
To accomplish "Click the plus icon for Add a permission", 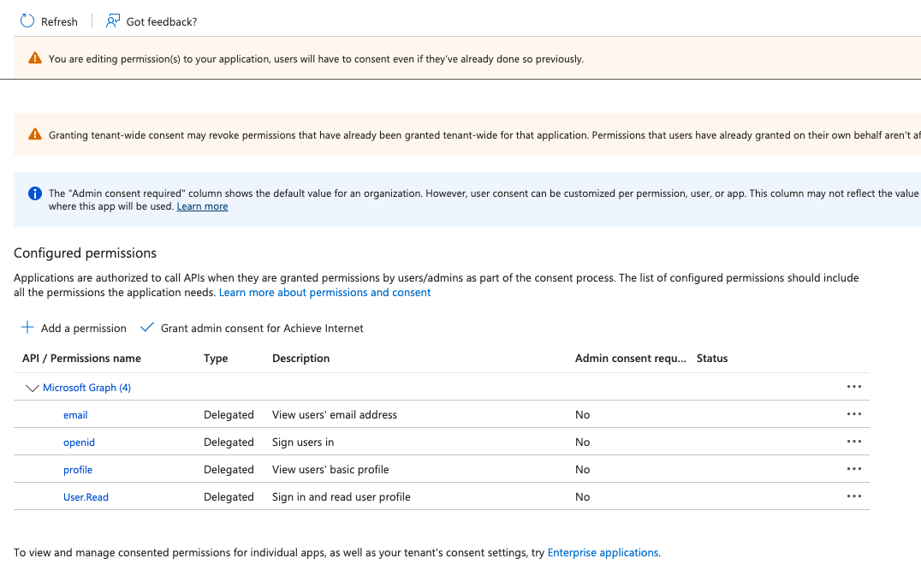I will click(27, 327).
